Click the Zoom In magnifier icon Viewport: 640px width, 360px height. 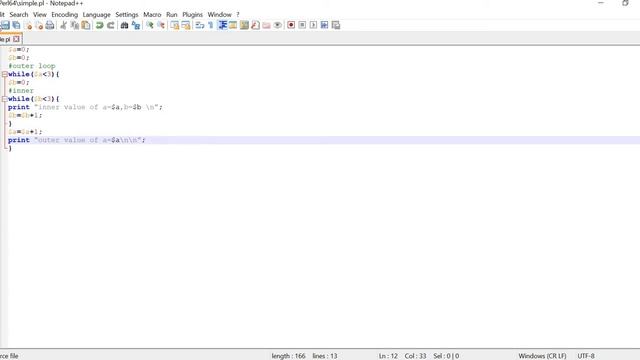point(150,25)
